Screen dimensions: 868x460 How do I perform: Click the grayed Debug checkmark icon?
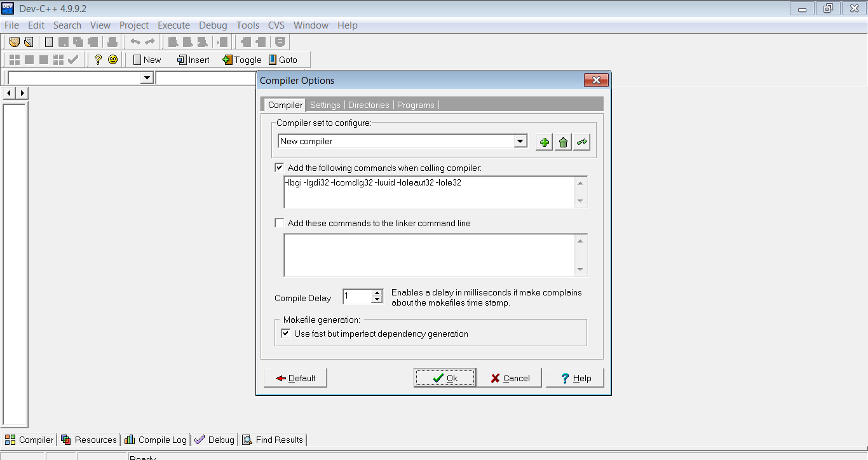tap(73, 60)
